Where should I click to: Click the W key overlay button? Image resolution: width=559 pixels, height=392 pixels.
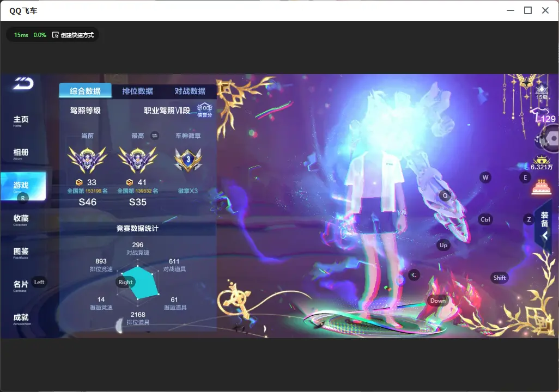coord(485,177)
